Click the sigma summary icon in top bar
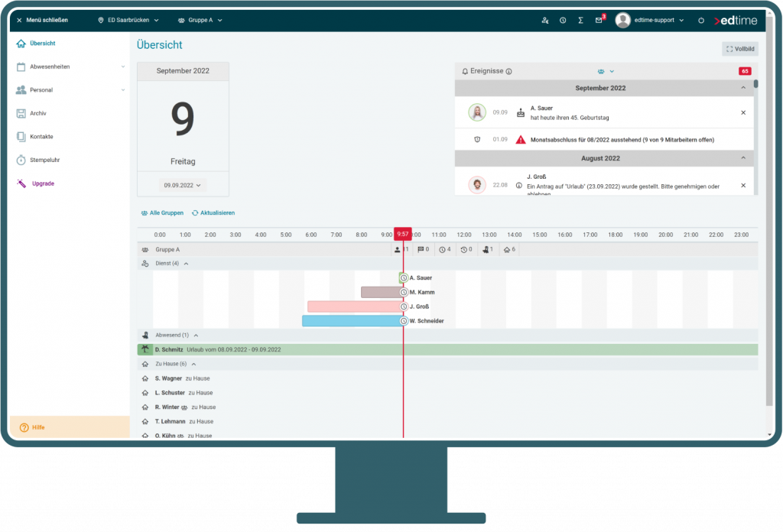The image size is (783, 532). point(580,20)
